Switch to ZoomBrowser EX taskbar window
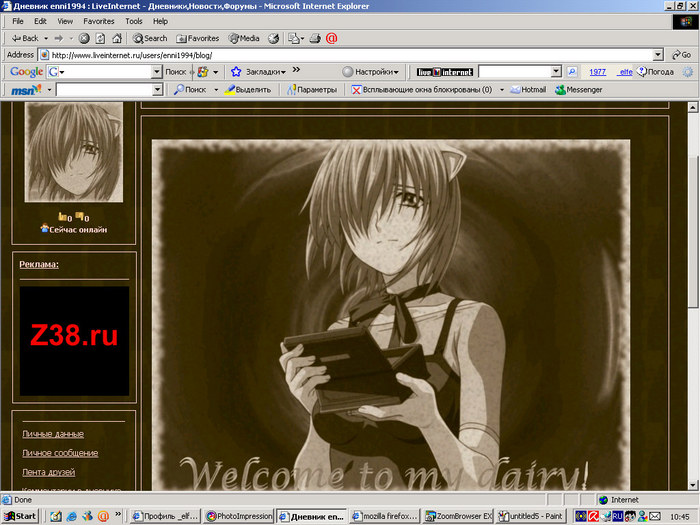The height and width of the screenshot is (525, 700). [x=458, y=516]
